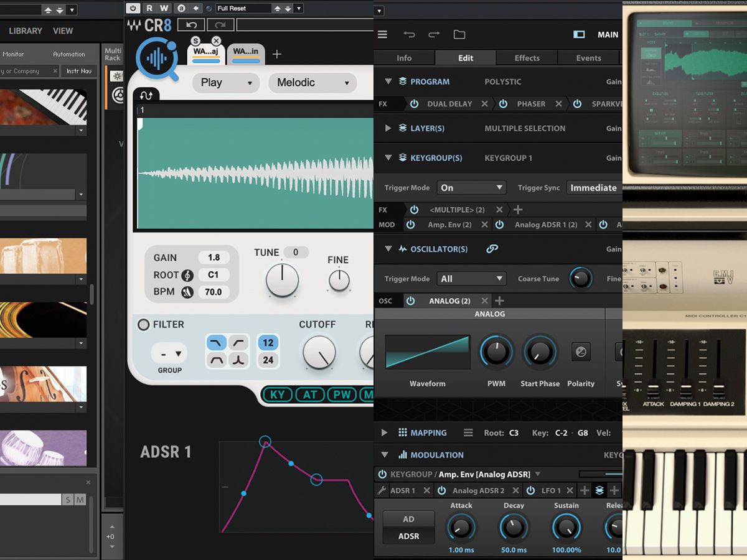Click the CR8 undo arrow icon
Viewport: 747px width, 560px height.
tap(191, 25)
